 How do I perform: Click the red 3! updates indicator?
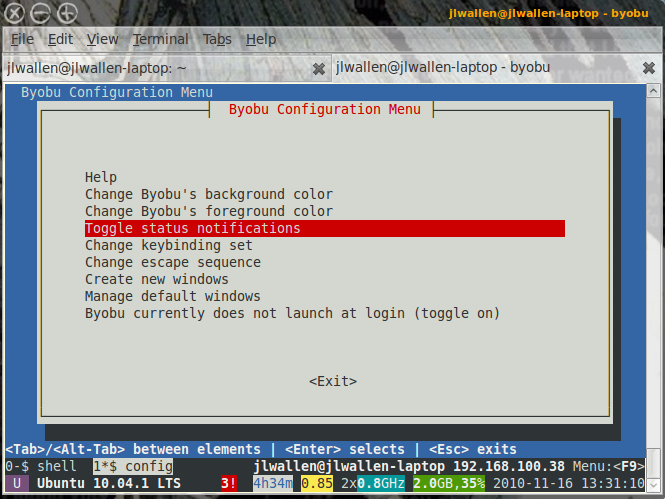(229, 484)
